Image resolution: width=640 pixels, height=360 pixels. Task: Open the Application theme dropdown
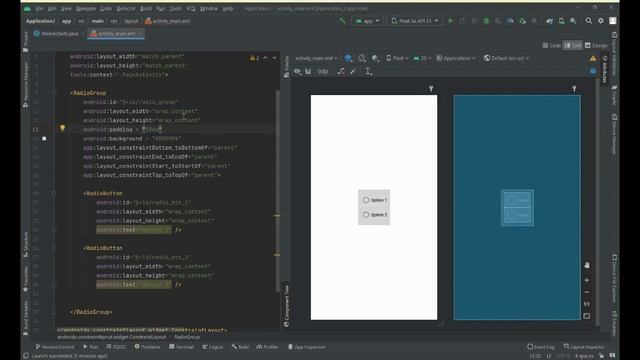click(456, 58)
